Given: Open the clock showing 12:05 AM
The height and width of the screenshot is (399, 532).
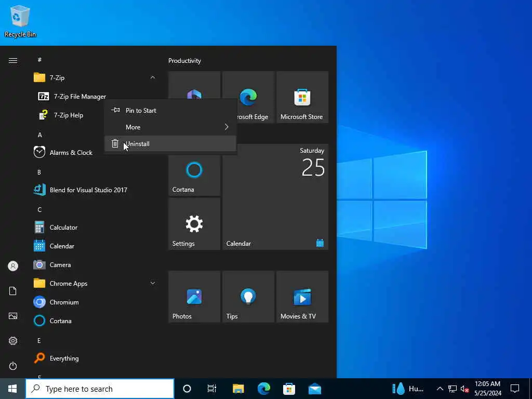Looking at the screenshot, I should (x=487, y=389).
